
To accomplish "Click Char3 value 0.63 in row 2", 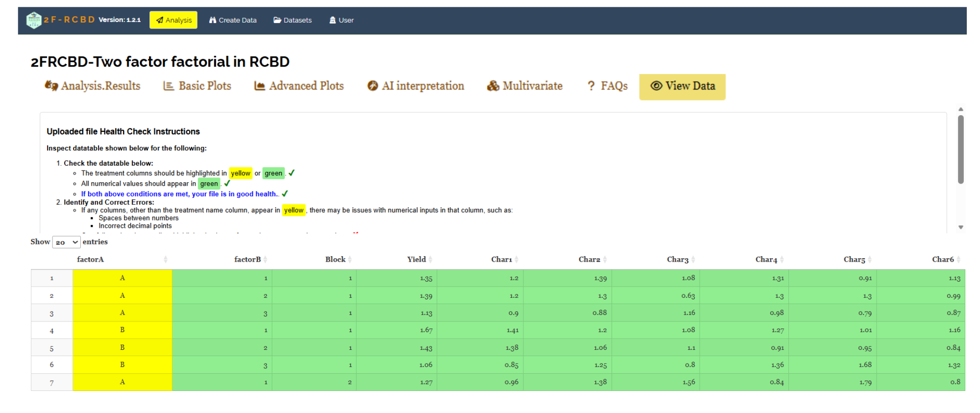I will coord(688,296).
